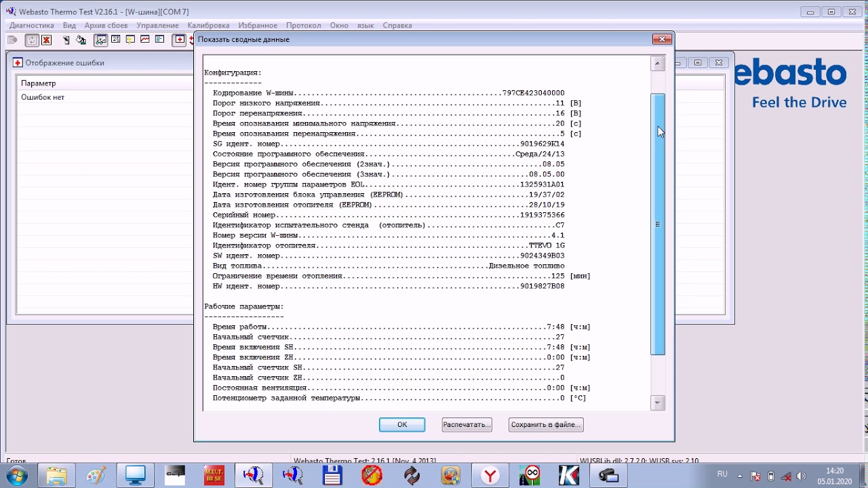Switch to the active Webasto Thermo Test taskbar button
Viewport: 868px width, 488px height.
tap(254, 476)
